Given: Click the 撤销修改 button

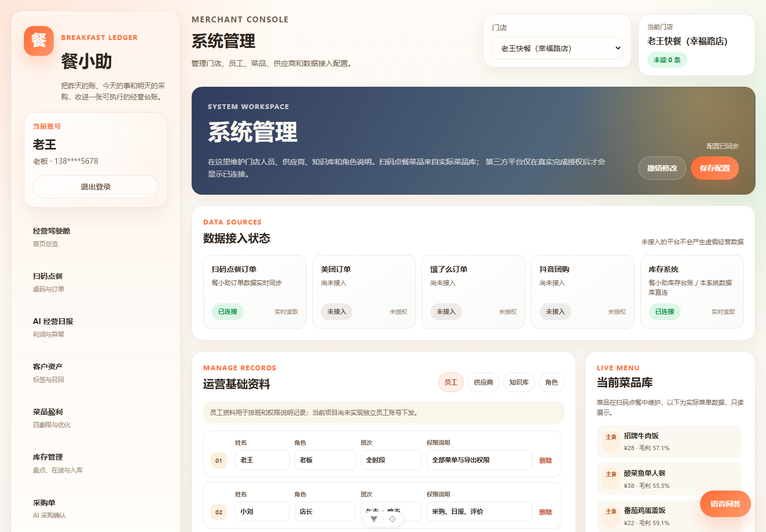Looking at the screenshot, I should pos(662,168).
